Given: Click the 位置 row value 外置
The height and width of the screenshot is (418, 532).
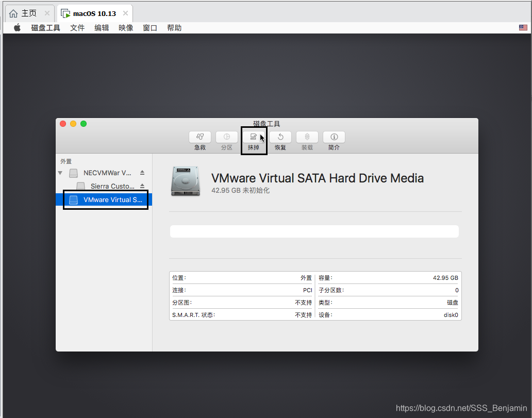Looking at the screenshot, I should [x=306, y=278].
